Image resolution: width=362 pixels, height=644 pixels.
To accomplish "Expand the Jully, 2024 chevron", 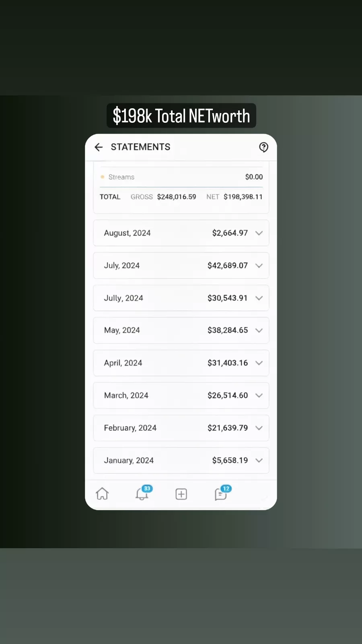I will 259,298.
